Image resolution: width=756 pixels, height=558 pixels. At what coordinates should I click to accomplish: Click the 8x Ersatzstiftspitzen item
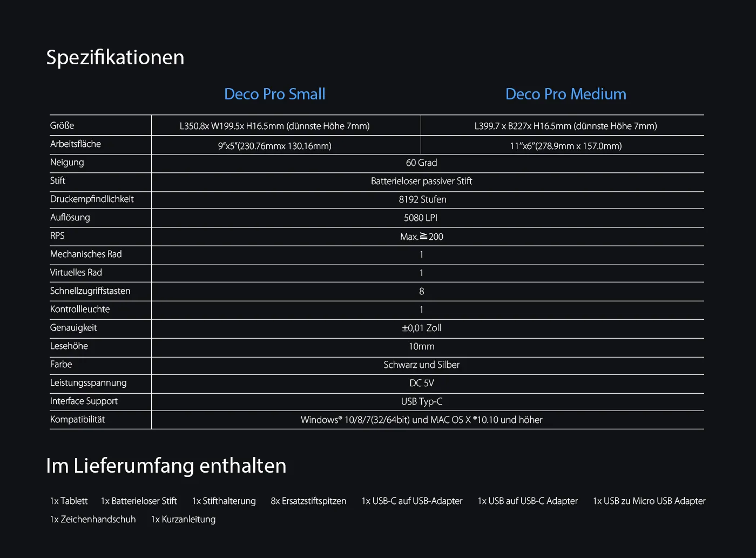click(x=308, y=501)
